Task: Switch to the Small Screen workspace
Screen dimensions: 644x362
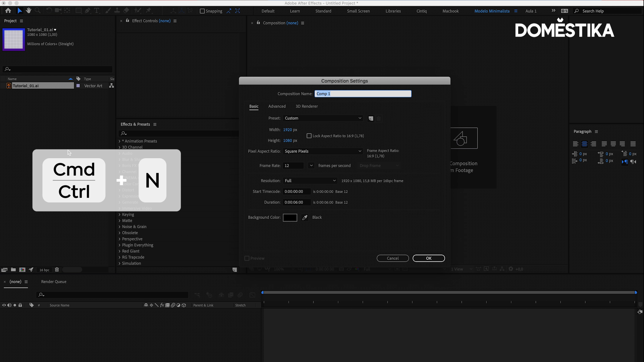Action: [x=358, y=11]
